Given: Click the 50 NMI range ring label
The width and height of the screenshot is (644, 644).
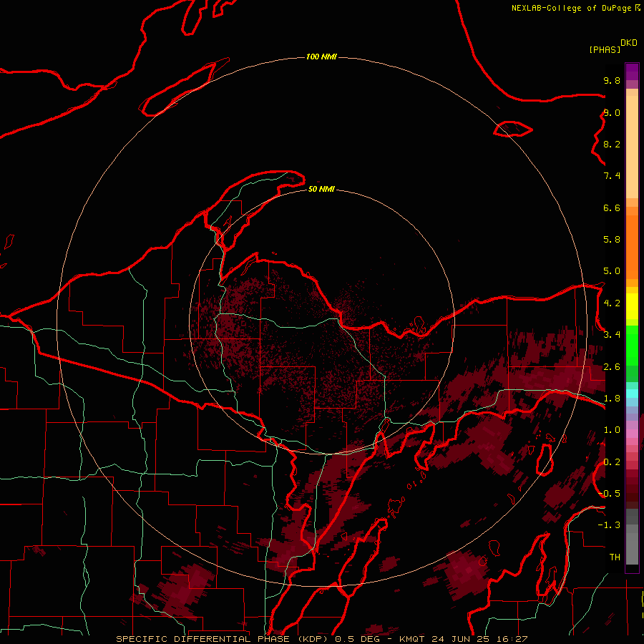Looking at the screenshot, I should click(x=321, y=189).
